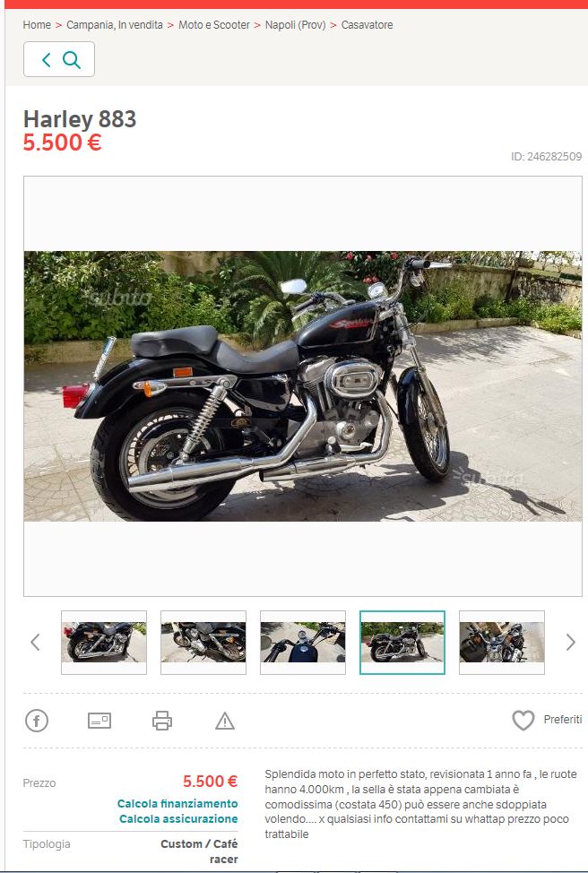Open the Home breadcrumb link
Viewport: 588px width, 873px height.
[x=37, y=25]
